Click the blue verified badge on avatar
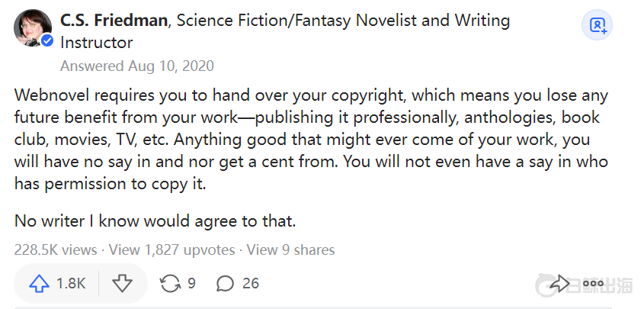Image resolution: width=644 pixels, height=309 pixels. click(x=47, y=41)
